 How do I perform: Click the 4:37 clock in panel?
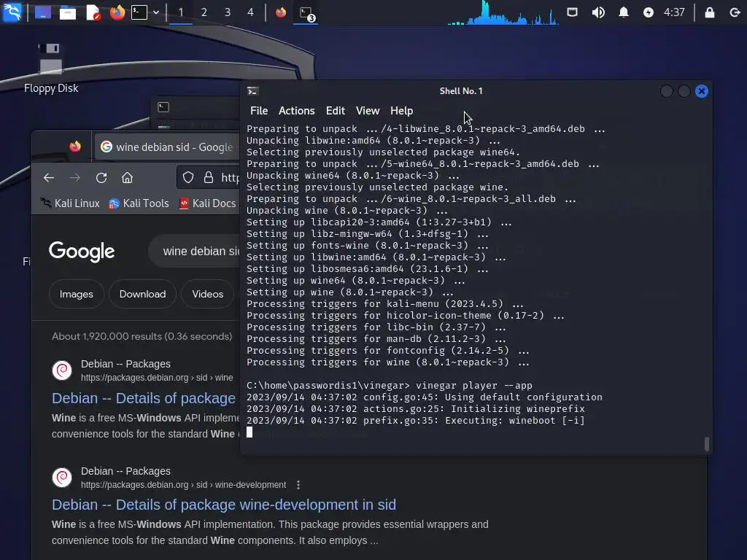pyautogui.click(x=674, y=12)
